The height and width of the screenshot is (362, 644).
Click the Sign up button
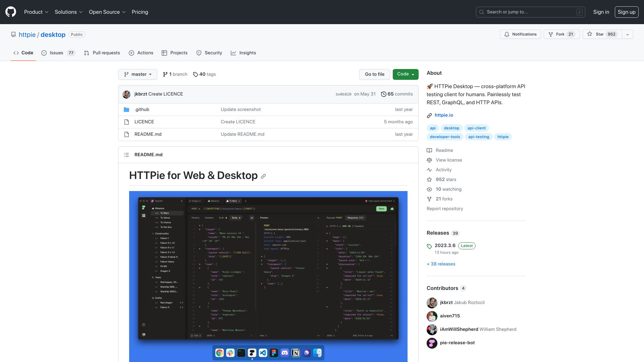pos(627,12)
